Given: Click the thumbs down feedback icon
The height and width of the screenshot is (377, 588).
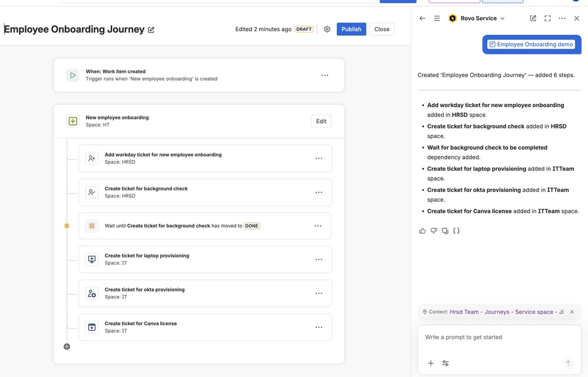Looking at the screenshot, I should point(434,231).
